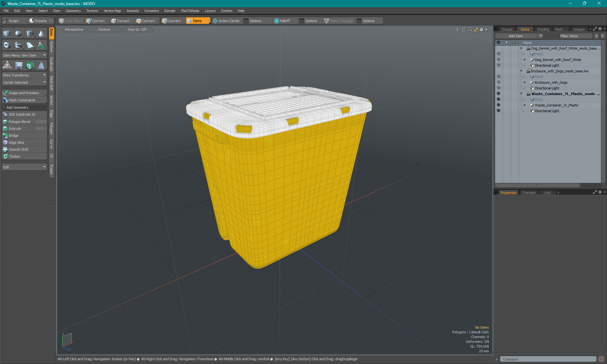Select the spiral Tube primitive tool

click(18, 45)
